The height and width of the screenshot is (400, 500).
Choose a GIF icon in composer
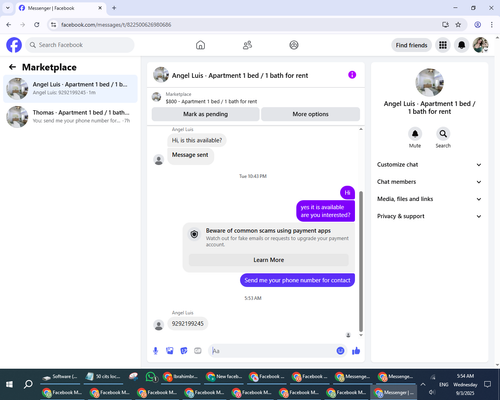coord(198,351)
